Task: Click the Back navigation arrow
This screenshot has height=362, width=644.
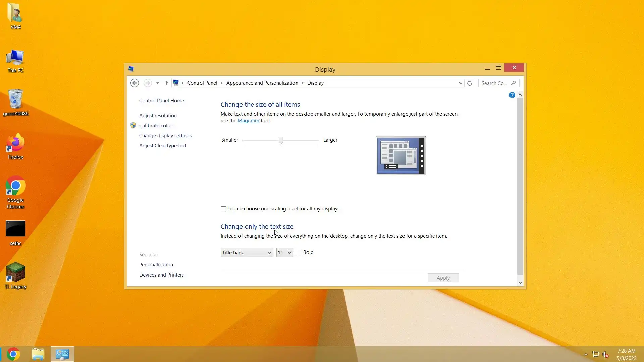Action: pos(135,83)
